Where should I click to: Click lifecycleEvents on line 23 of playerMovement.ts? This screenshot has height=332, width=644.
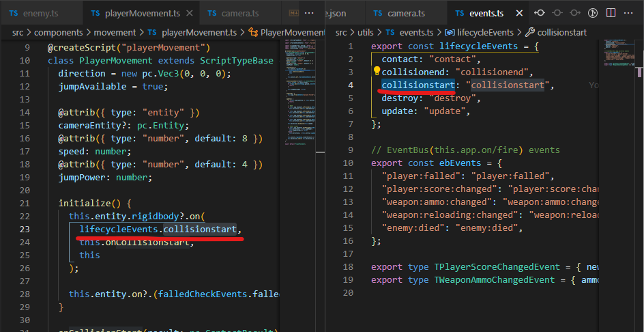pyautogui.click(x=120, y=229)
